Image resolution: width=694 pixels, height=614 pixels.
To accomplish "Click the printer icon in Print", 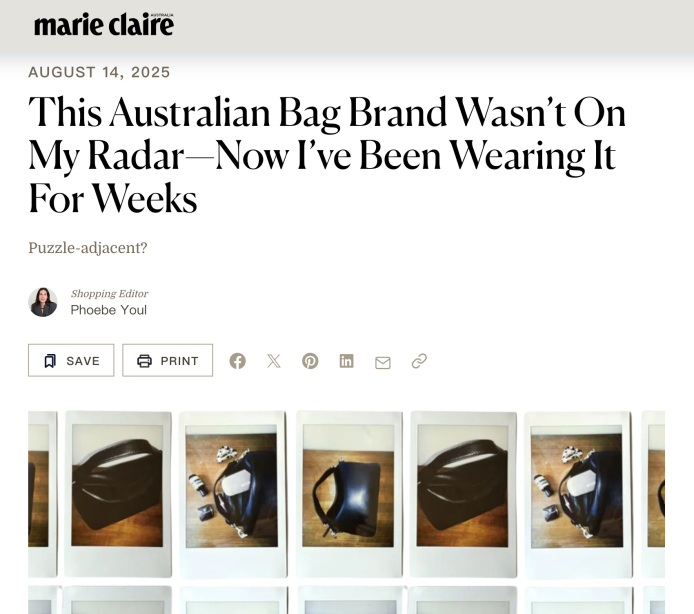I will (144, 361).
